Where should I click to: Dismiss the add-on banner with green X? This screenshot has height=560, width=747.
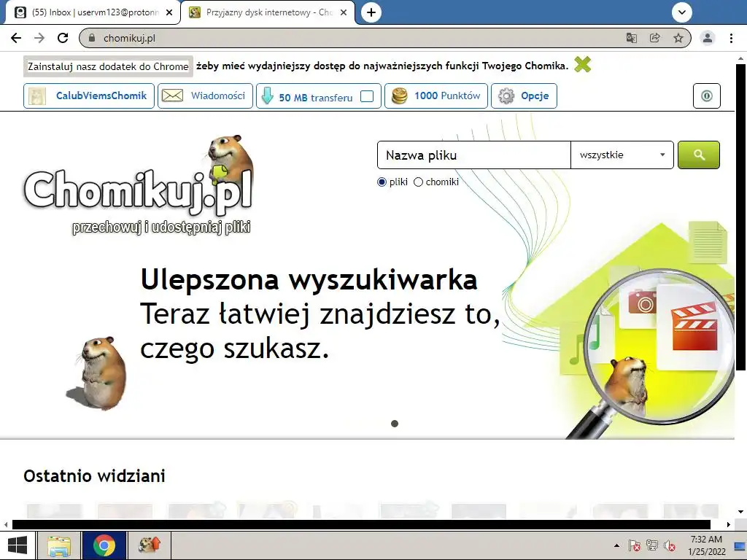[x=582, y=64]
